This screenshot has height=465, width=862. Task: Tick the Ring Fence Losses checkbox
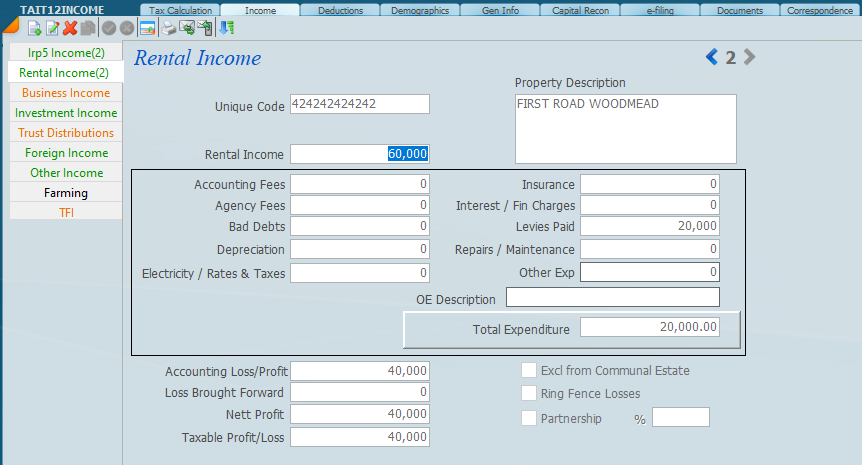point(529,394)
